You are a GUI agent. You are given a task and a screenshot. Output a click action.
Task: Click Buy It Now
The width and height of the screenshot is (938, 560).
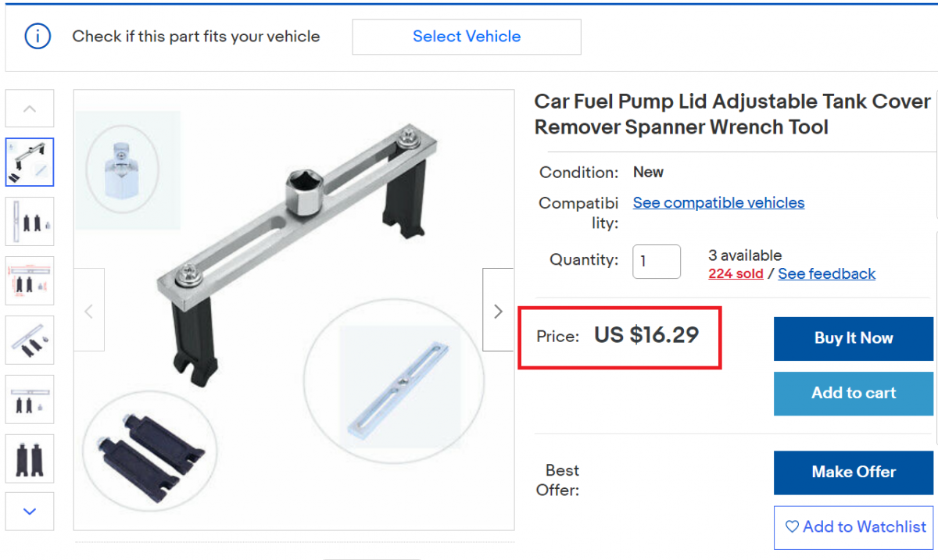pyautogui.click(x=853, y=338)
